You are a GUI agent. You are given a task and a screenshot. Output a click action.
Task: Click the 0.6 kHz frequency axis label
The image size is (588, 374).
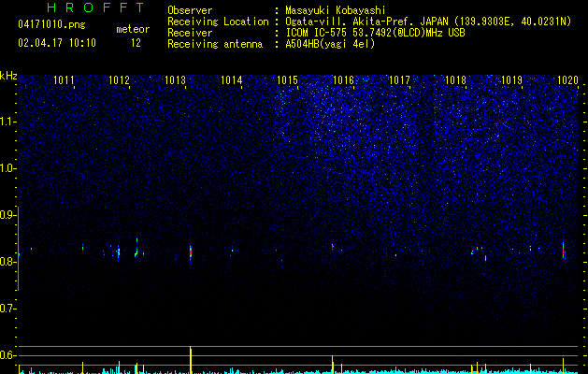point(7,355)
